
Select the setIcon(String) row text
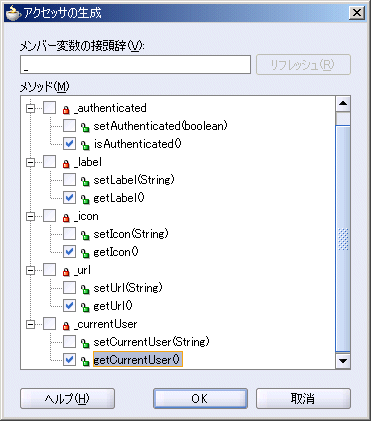[x=131, y=234]
